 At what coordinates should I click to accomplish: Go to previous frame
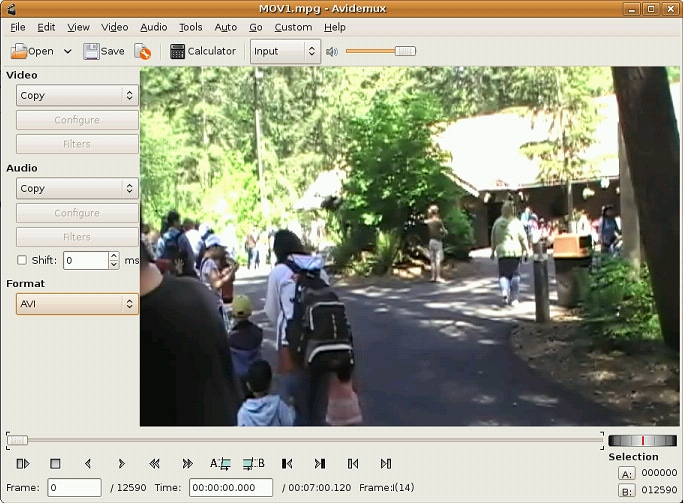[x=88, y=464]
